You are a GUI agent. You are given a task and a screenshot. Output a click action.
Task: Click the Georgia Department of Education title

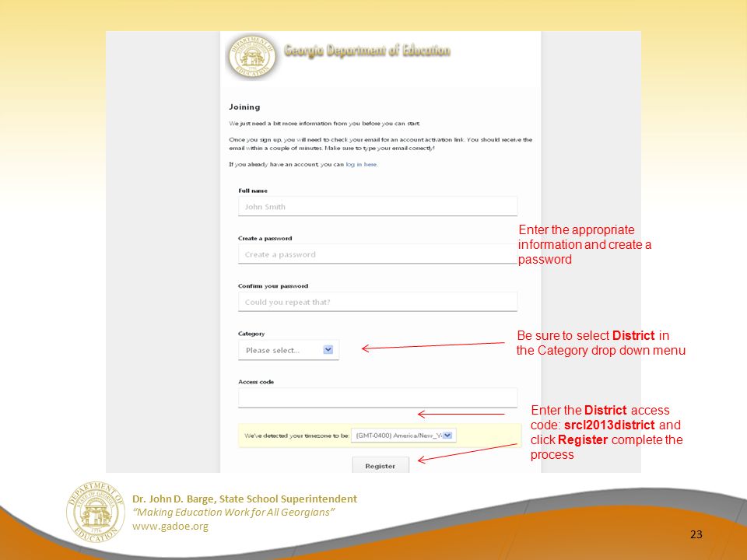point(366,51)
